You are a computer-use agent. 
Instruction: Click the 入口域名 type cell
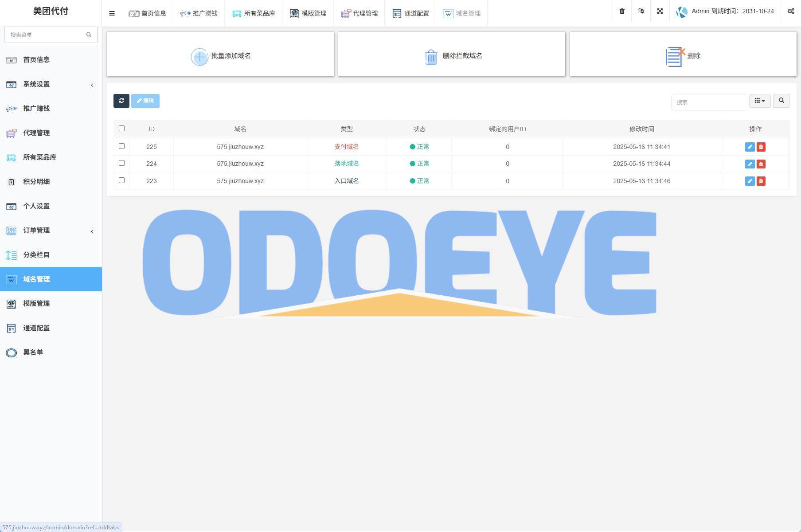tap(347, 181)
